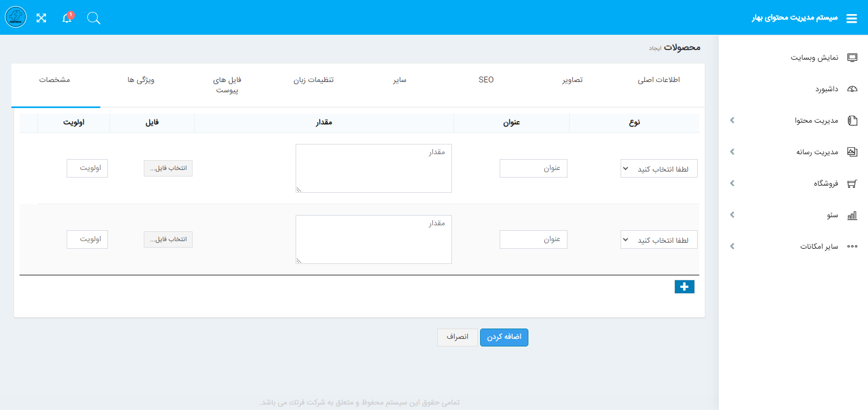Click the فروشگاه shopping cart icon
868x410 pixels.
click(852, 184)
